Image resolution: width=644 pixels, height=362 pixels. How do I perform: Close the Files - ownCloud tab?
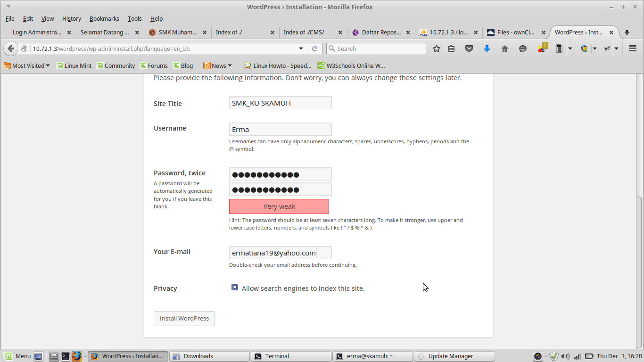click(544, 33)
